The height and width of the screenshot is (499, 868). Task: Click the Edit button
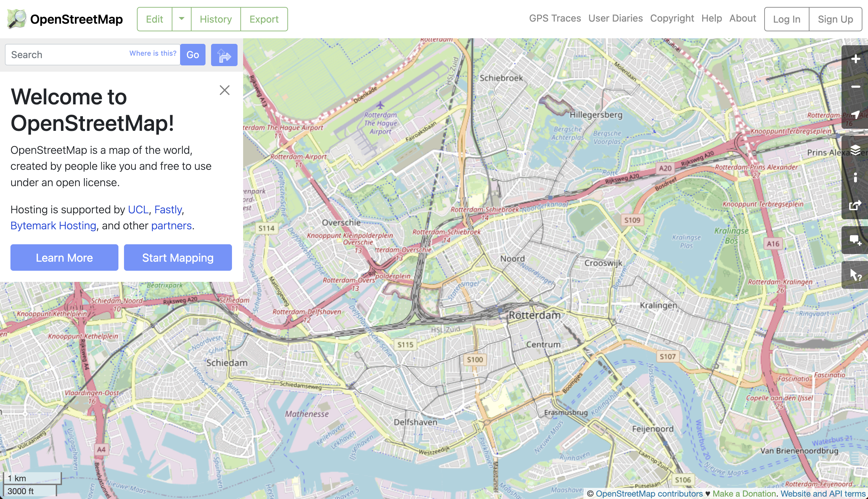point(154,19)
